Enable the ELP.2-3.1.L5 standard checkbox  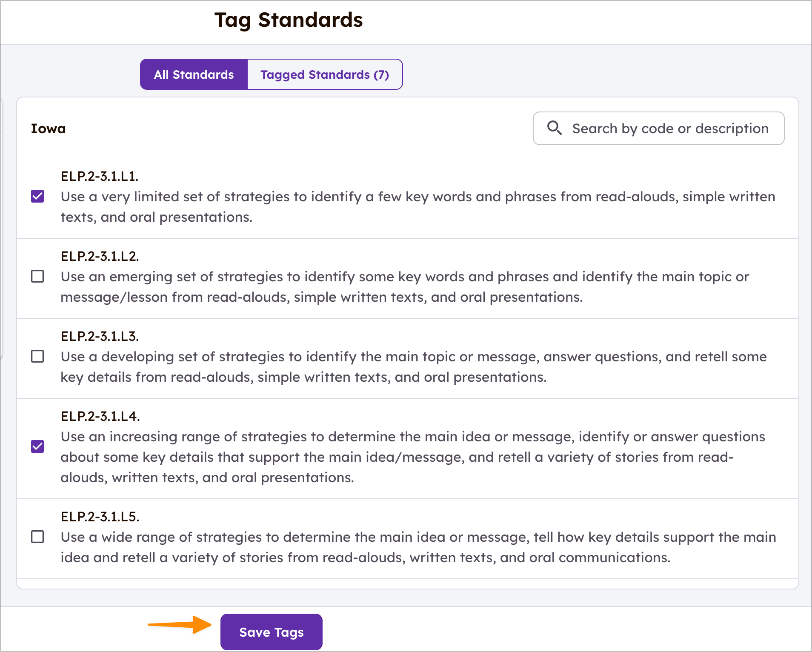37,537
